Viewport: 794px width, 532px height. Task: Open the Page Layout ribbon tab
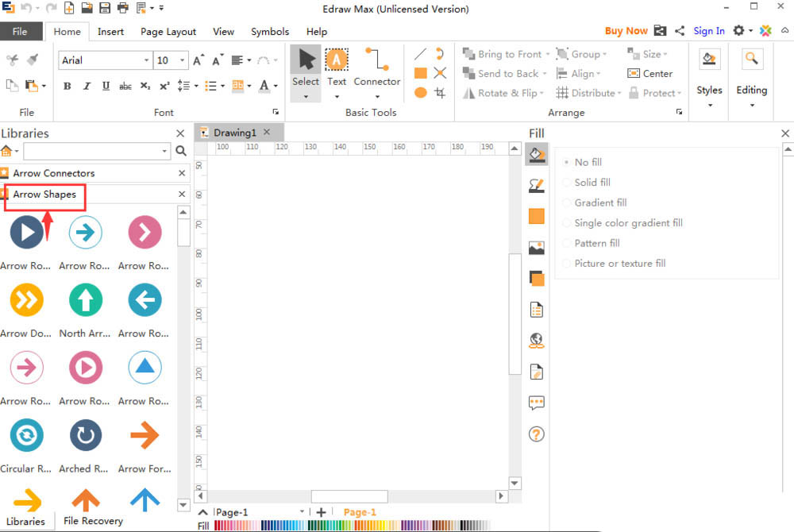click(x=168, y=32)
